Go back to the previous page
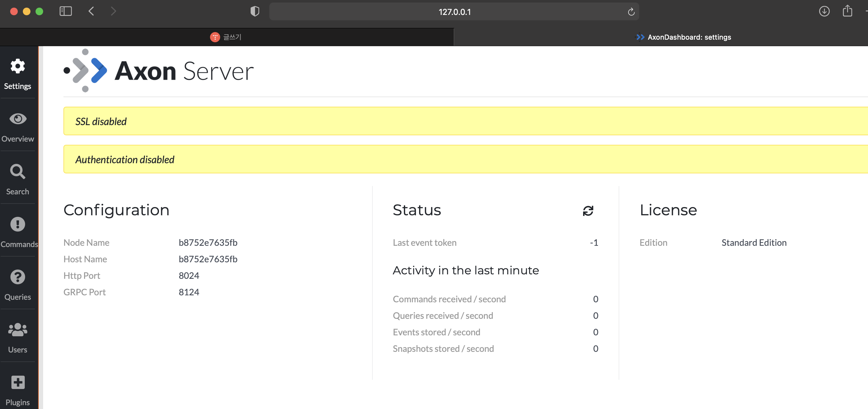The width and height of the screenshot is (868, 409). click(91, 11)
